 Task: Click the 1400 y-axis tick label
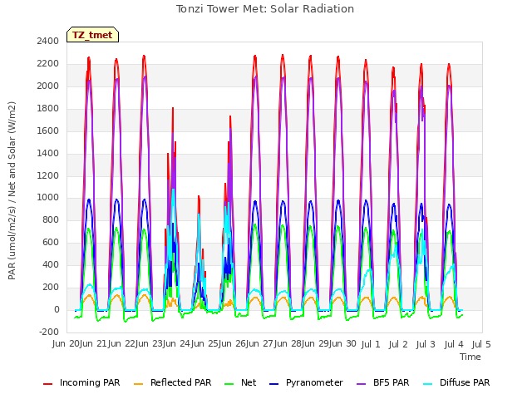48,153
